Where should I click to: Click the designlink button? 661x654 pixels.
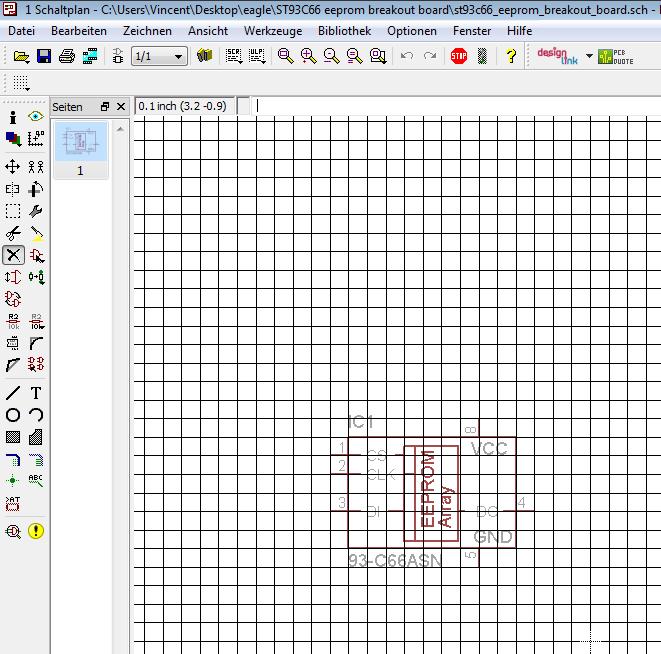[558, 56]
